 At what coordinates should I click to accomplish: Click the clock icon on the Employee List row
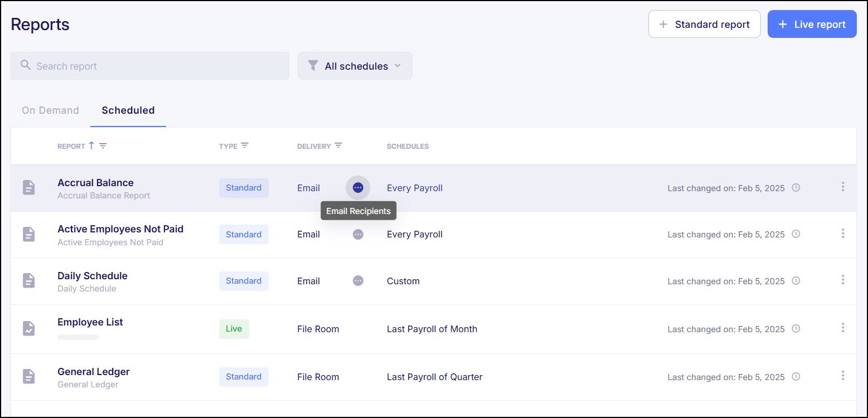796,328
